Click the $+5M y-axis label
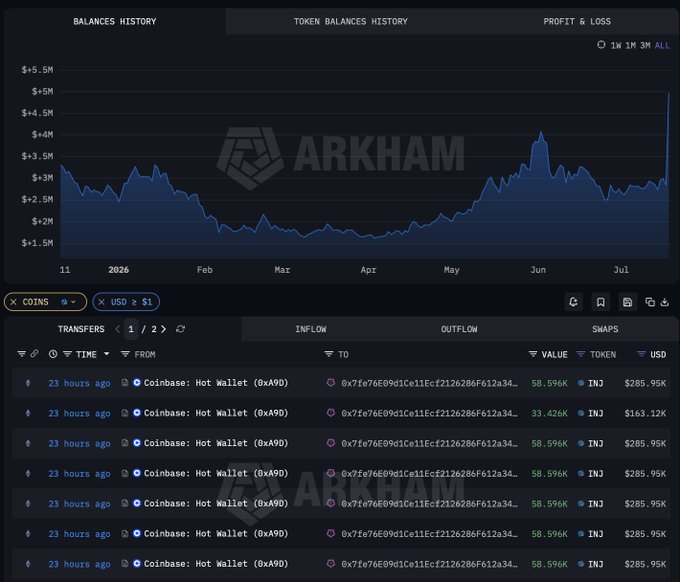Image resolution: width=680 pixels, height=582 pixels. pos(42,92)
